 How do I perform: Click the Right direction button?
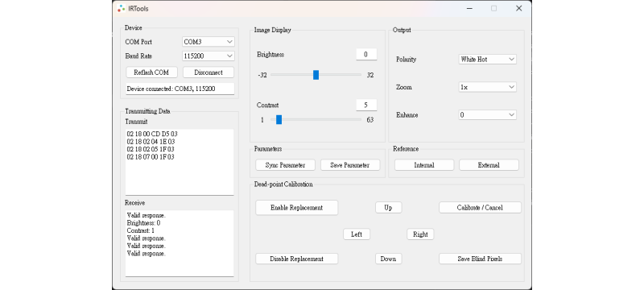(x=420, y=234)
